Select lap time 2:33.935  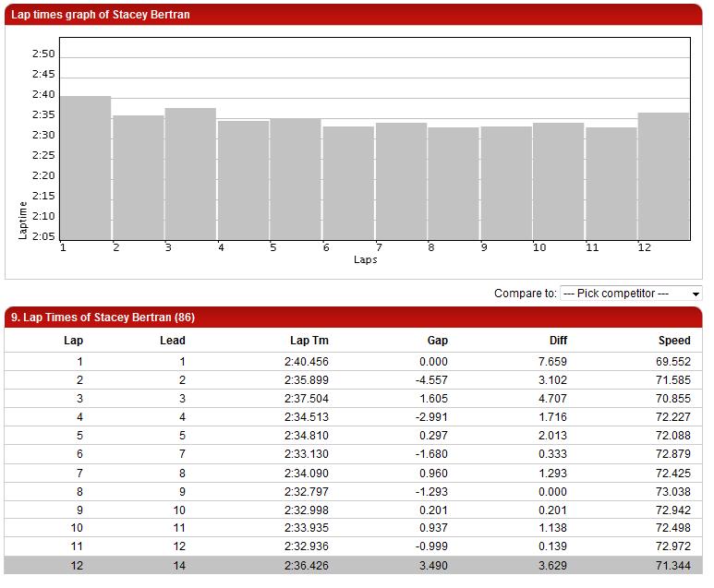(307, 528)
